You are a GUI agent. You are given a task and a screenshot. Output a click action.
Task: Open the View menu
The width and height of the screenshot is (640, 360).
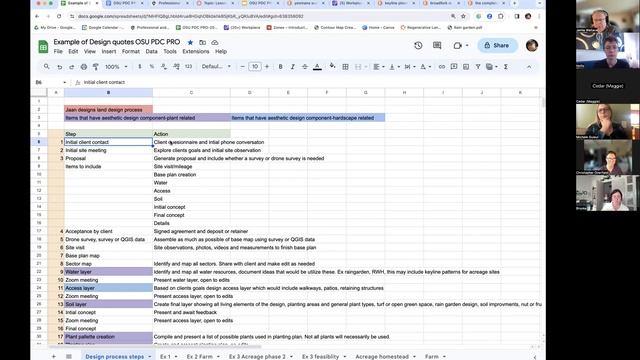89,51
